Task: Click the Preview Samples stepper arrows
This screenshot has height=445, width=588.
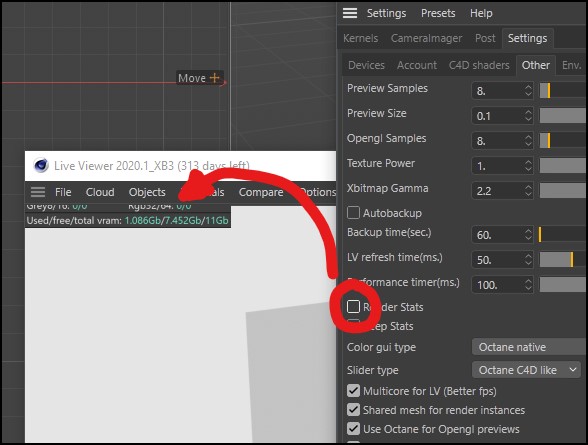Action: click(528, 91)
